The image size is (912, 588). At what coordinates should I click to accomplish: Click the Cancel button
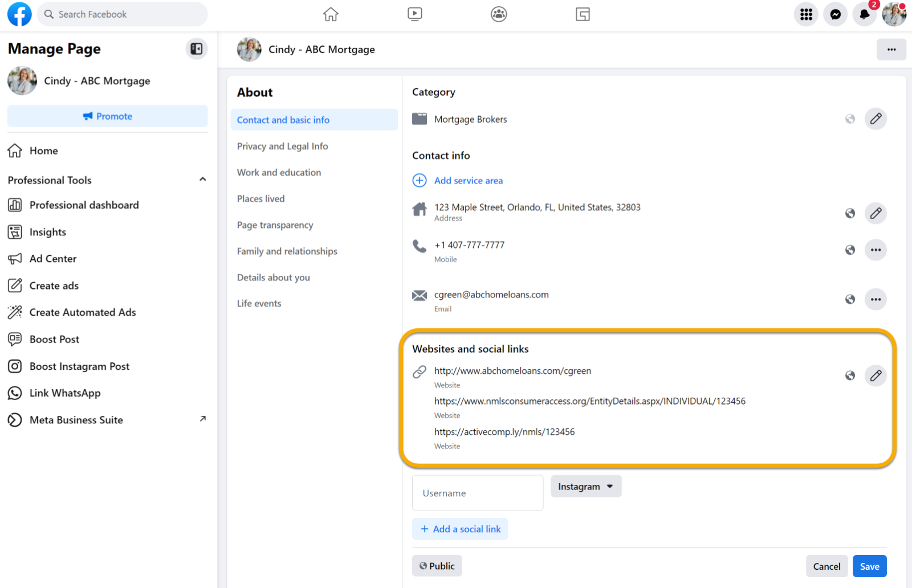[x=826, y=566]
